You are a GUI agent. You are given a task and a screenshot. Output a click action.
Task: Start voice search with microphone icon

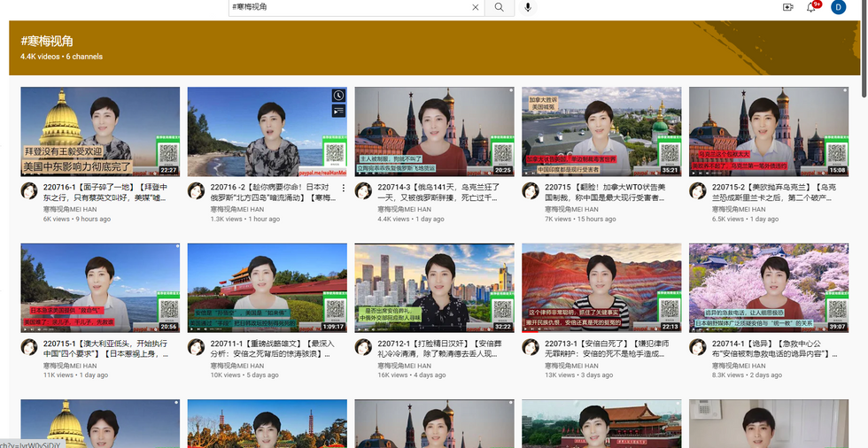pyautogui.click(x=528, y=7)
